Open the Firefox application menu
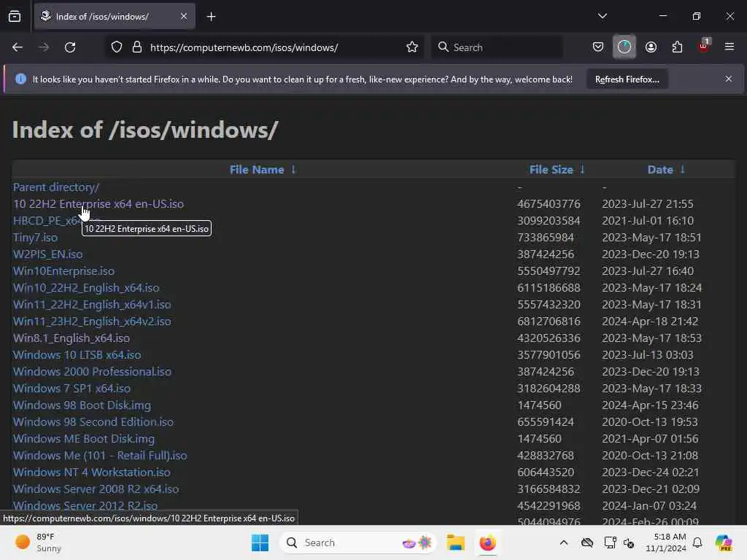 click(x=729, y=47)
